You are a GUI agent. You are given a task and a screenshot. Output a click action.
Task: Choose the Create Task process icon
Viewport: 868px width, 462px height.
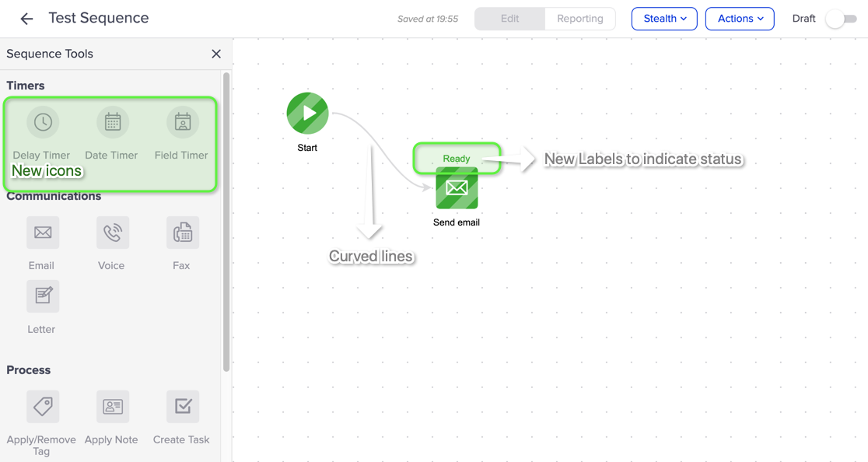click(x=183, y=407)
